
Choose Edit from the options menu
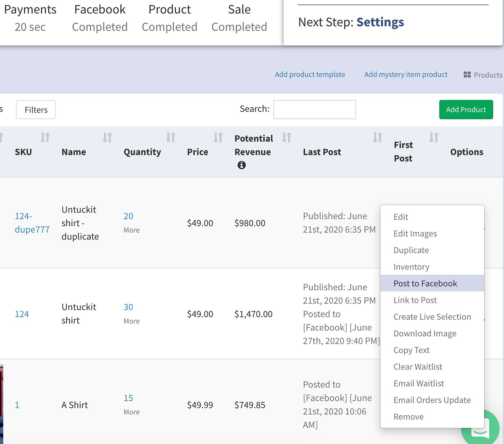(432, 217)
